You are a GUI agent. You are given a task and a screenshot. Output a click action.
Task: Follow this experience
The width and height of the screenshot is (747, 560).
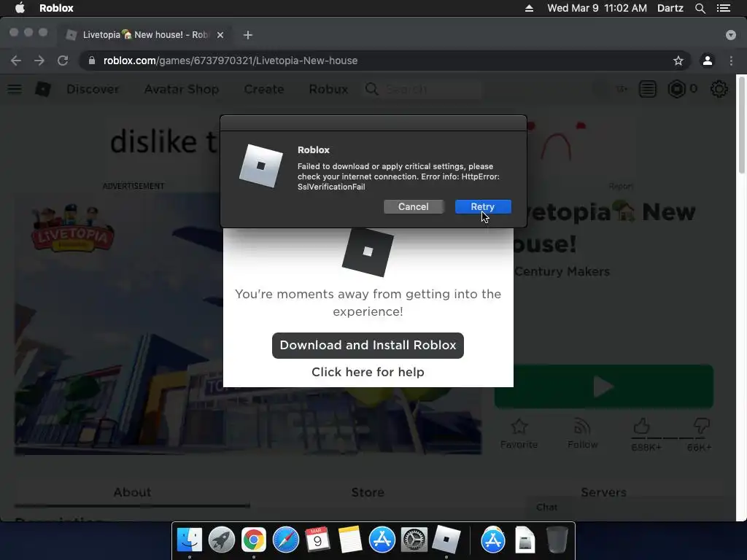click(x=582, y=433)
